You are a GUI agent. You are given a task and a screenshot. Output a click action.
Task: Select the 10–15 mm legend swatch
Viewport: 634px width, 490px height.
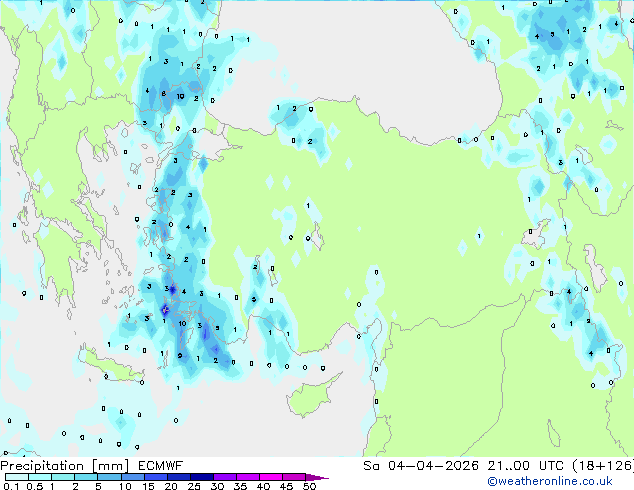click(x=133, y=477)
